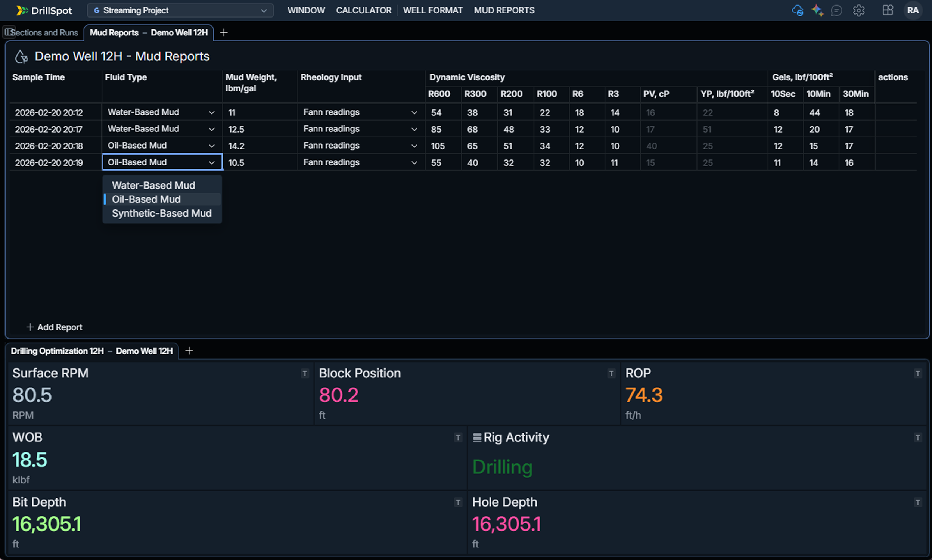
Task: Click the T icon on ROP widget
Action: coord(917,374)
